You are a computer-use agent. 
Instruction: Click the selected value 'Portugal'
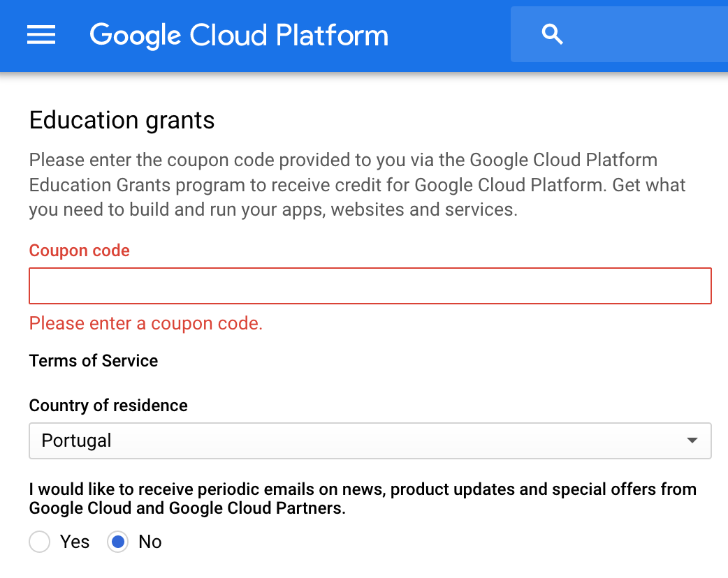[x=77, y=440]
